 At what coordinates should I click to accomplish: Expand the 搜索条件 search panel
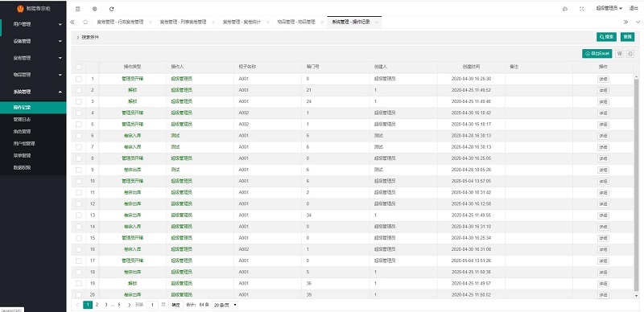[88, 37]
